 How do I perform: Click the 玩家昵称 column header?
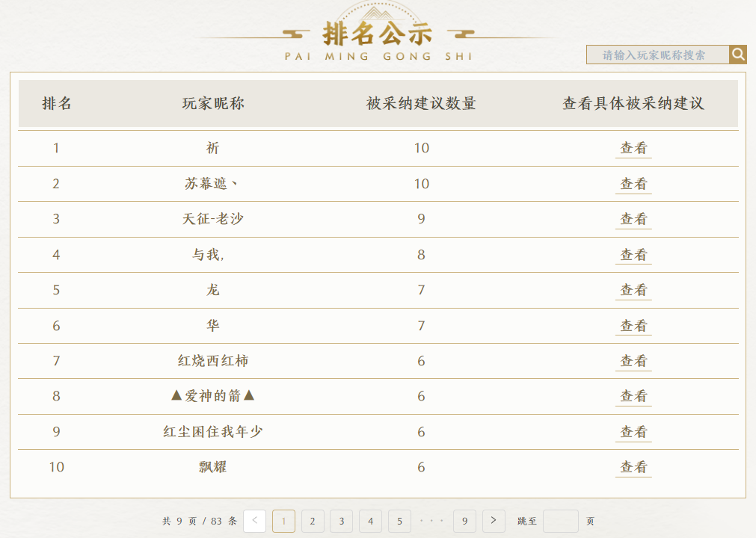[213, 103]
